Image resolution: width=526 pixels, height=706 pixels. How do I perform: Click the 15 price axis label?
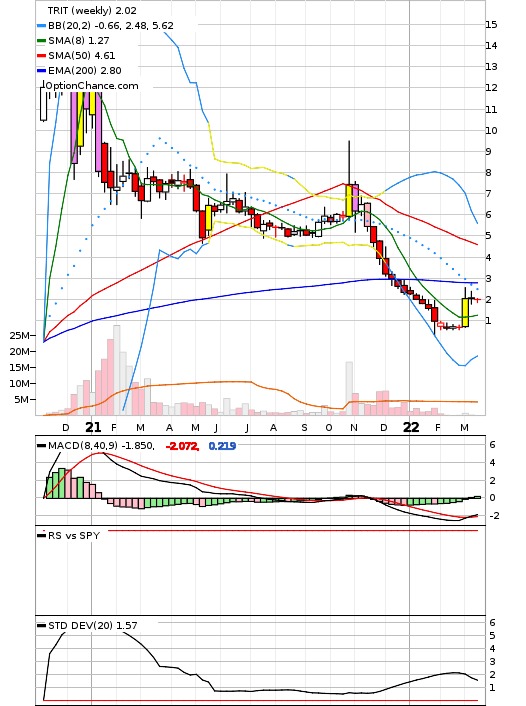(x=491, y=25)
